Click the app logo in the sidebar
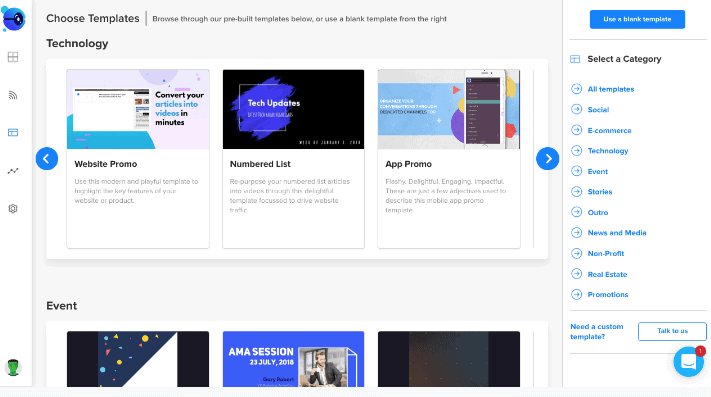The height and width of the screenshot is (397, 711). pos(14,19)
